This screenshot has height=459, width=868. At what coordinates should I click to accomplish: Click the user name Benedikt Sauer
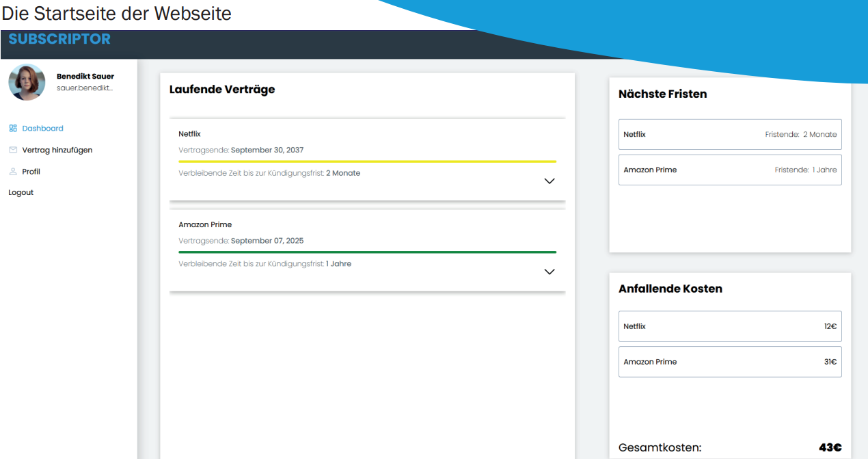(85, 77)
